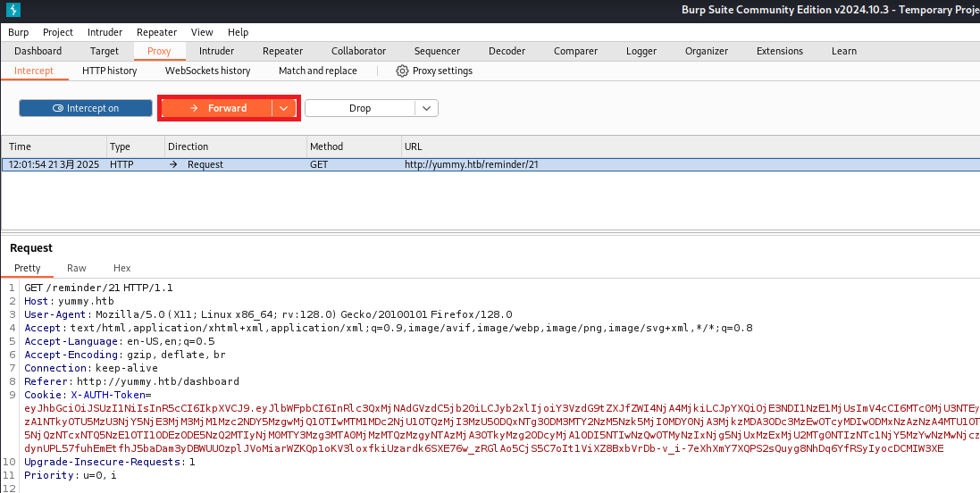The height and width of the screenshot is (493, 980).
Task: Switch to the HTTP history tab
Action: point(110,71)
